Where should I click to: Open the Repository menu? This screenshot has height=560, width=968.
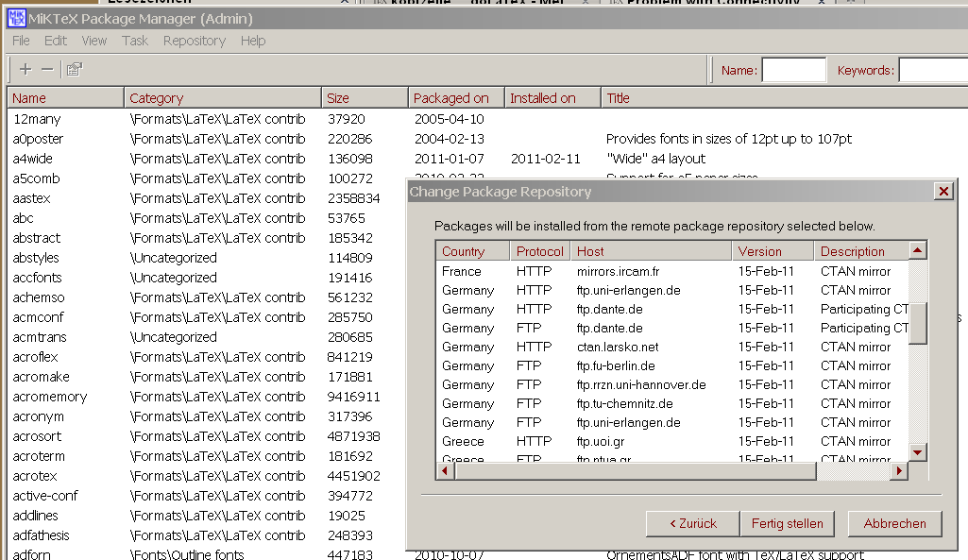[x=195, y=41]
